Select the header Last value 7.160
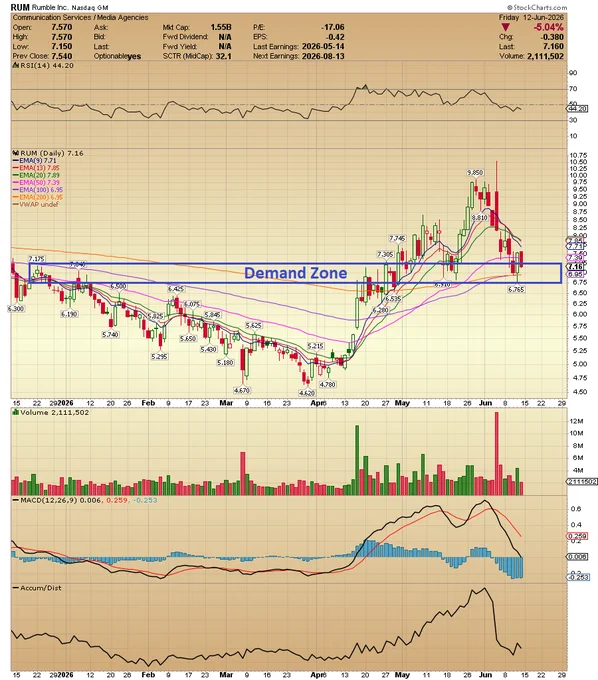598x680 pixels. [554, 46]
